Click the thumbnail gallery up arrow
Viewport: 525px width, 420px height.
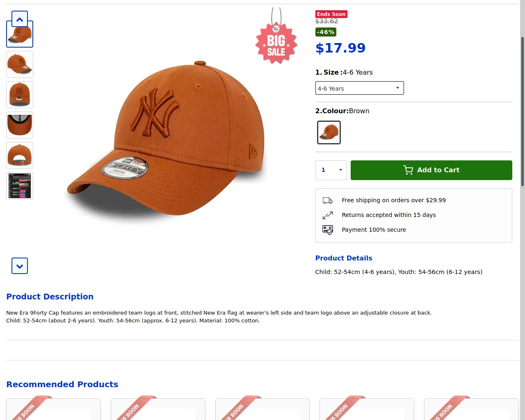click(20, 19)
